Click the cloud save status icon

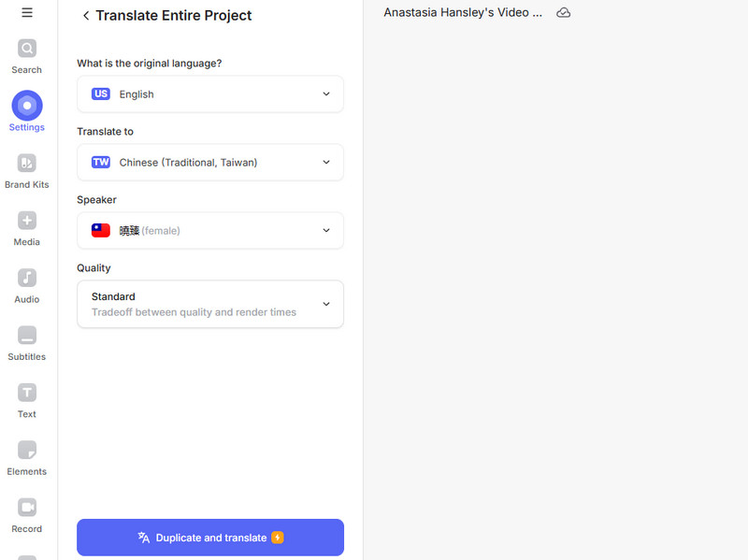563,13
